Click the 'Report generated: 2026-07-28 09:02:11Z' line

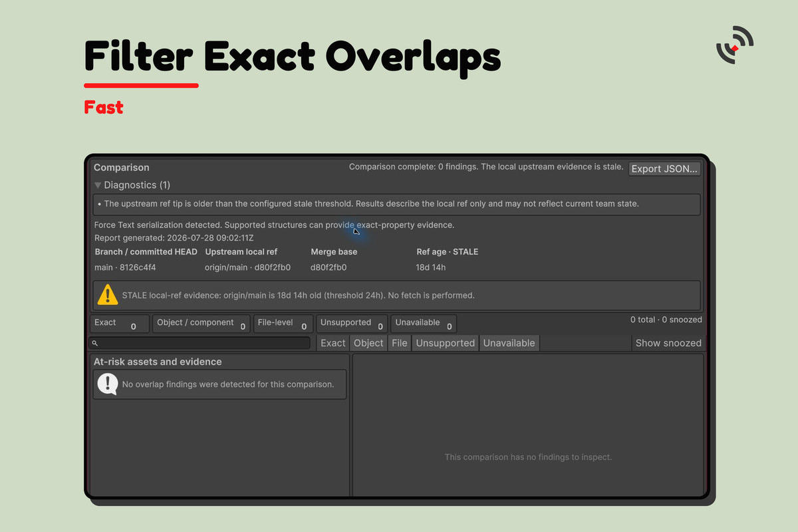[174, 237]
